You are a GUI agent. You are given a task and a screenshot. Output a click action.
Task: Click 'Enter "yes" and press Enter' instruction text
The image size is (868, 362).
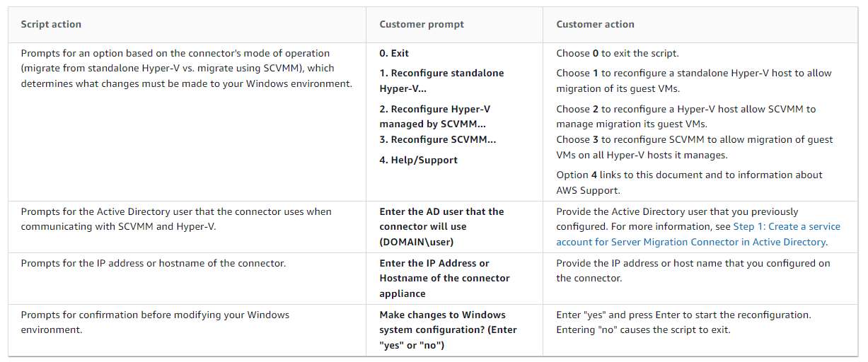pos(683,322)
